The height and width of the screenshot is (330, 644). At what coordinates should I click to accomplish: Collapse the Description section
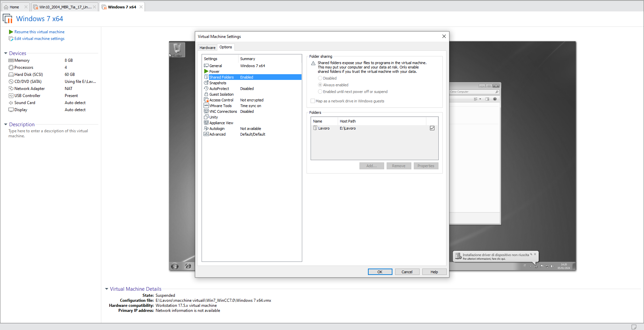pyautogui.click(x=6, y=125)
